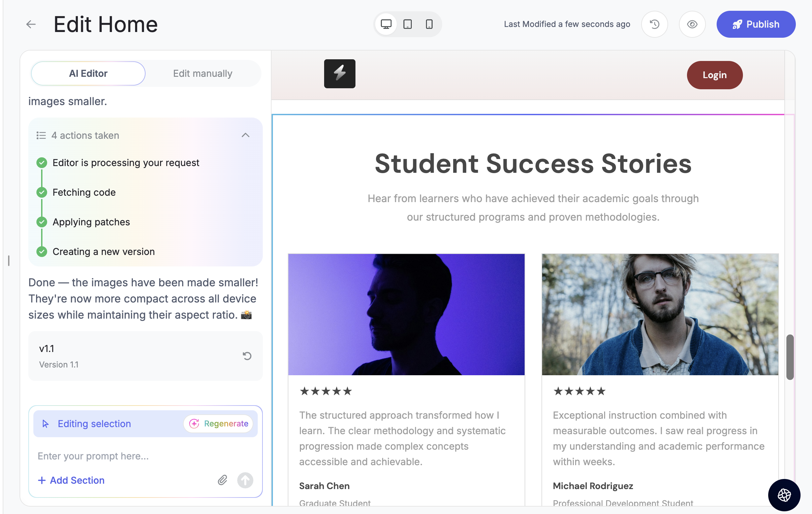Switch to mobile preview mode
This screenshot has height=514, width=812.
pos(429,24)
